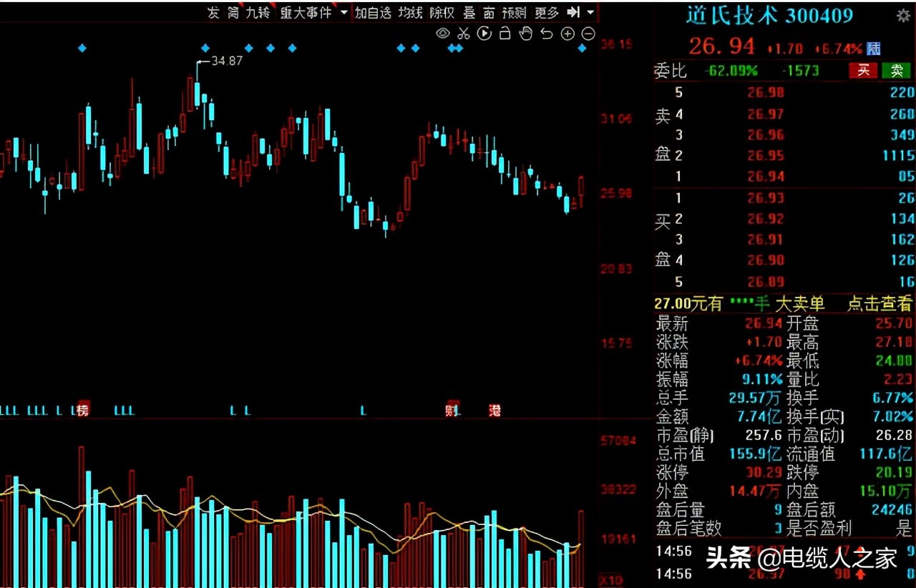Click the undo curved arrow icon

(547, 33)
